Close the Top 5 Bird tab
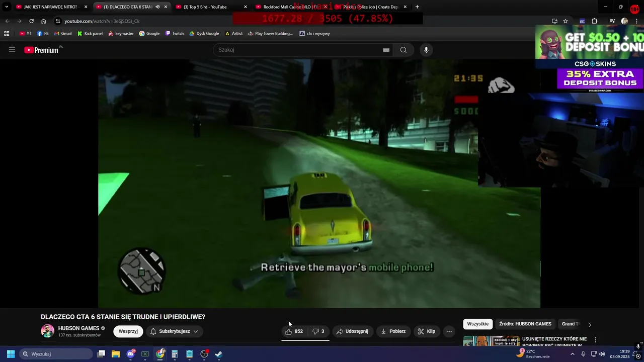644x362 pixels. pos(246,7)
